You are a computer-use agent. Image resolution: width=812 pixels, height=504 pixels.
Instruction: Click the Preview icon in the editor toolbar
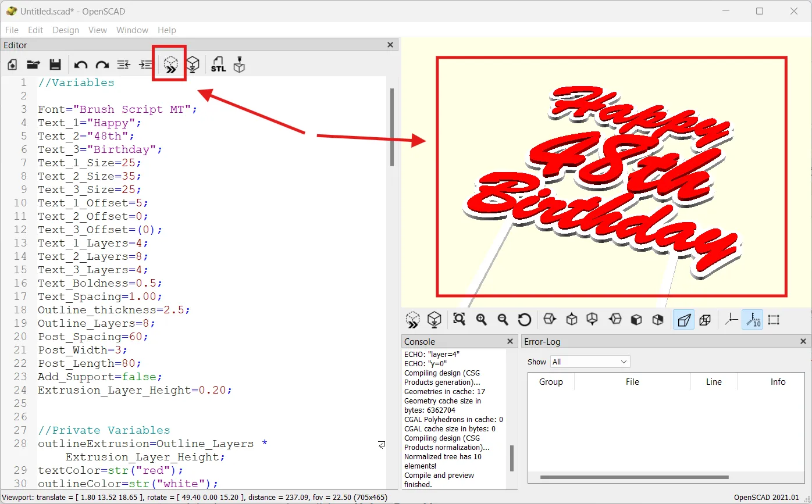pos(170,65)
